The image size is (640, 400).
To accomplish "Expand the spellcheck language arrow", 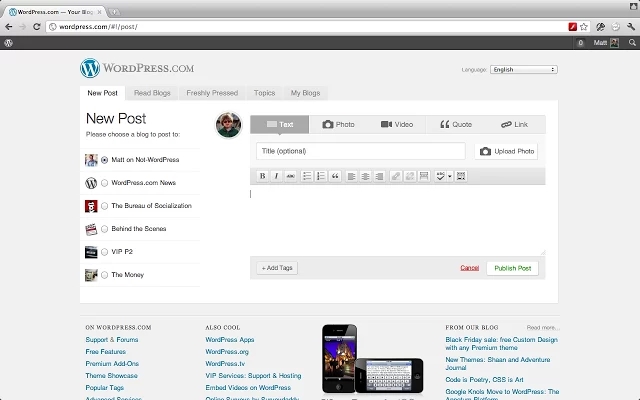I will 450,176.
